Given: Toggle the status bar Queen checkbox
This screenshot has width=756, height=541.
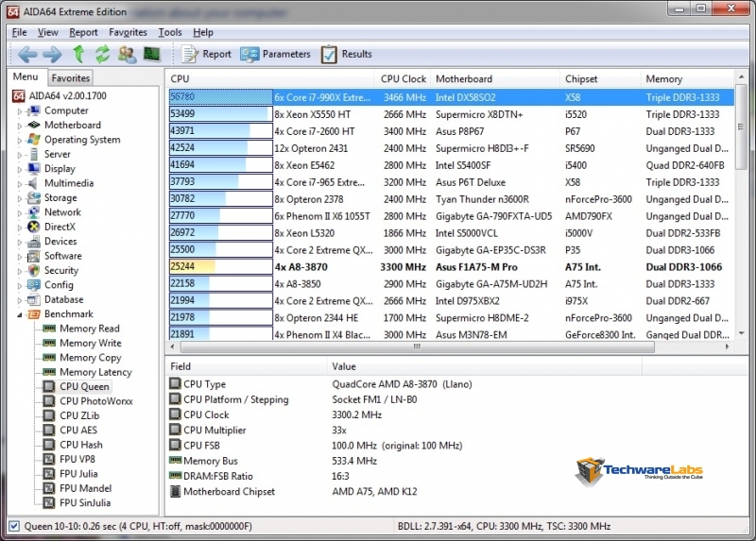Looking at the screenshot, I should pos(13,526).
